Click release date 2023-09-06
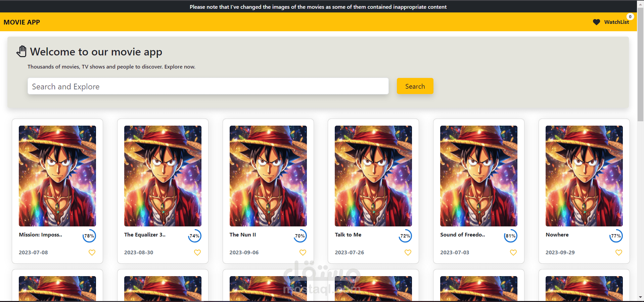 point(244,252)
